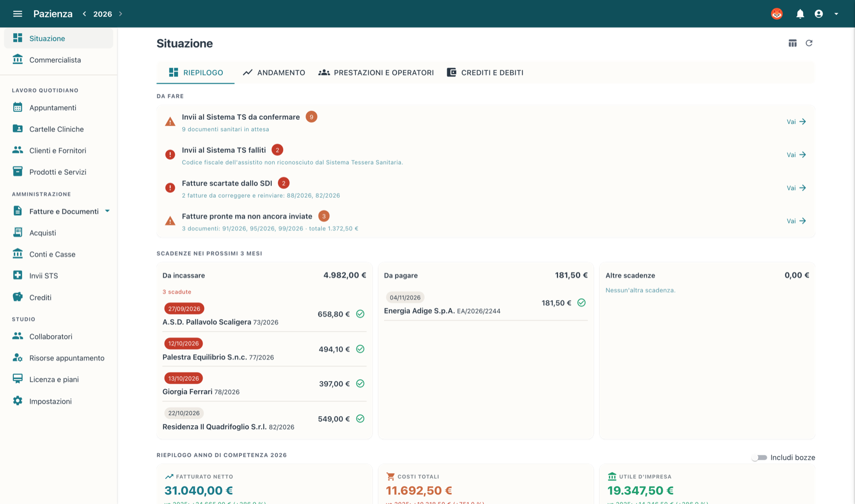
Task: Select the Riepilogo tab
Action: [196, 73]
